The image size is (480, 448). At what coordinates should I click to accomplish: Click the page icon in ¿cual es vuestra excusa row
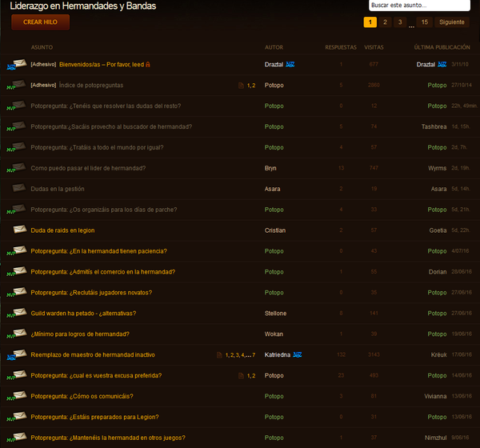[x=242, y=376]
